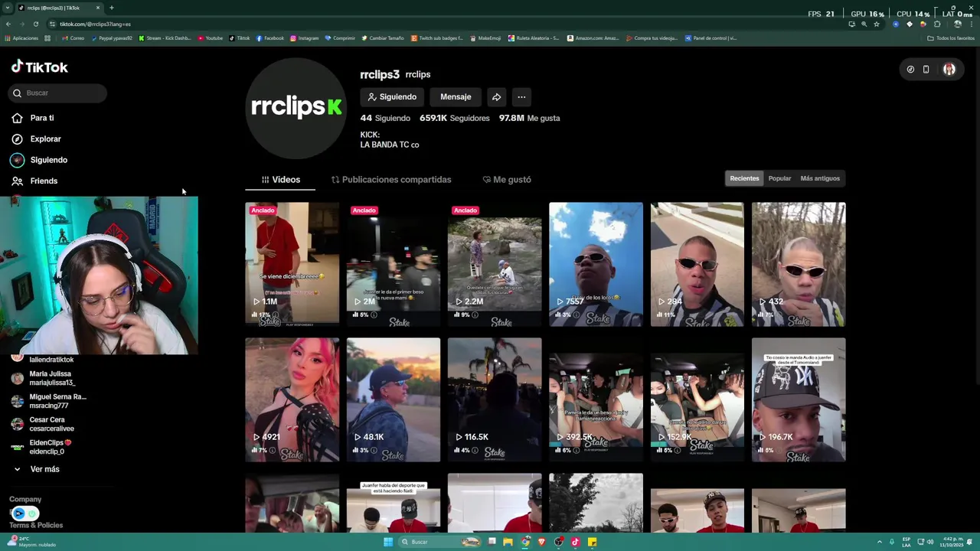Switch to Publicaciones compartidas tab
980x551 pixels.
pos(391,180)
